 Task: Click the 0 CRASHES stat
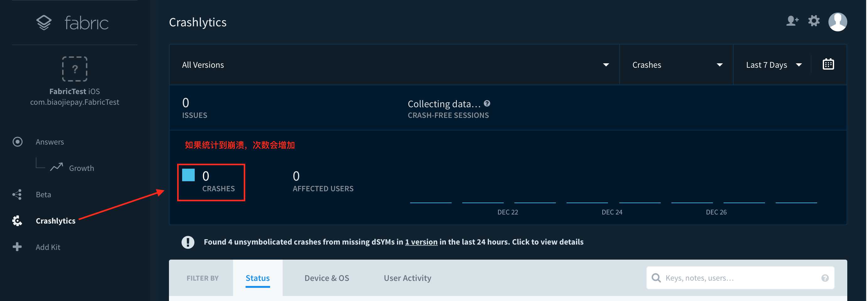(218, 181)
